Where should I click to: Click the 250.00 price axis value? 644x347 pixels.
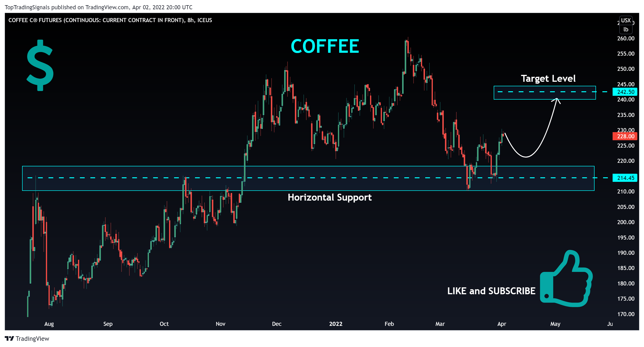tap(625, 69)
